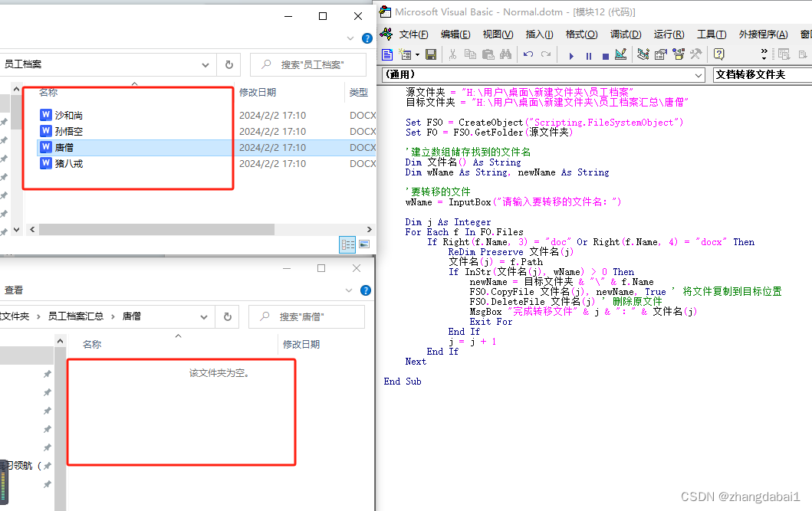Click the Break (pause) icon
This screenshot has width=812, height=511.
pyautogui.click(x=589, y=56)
